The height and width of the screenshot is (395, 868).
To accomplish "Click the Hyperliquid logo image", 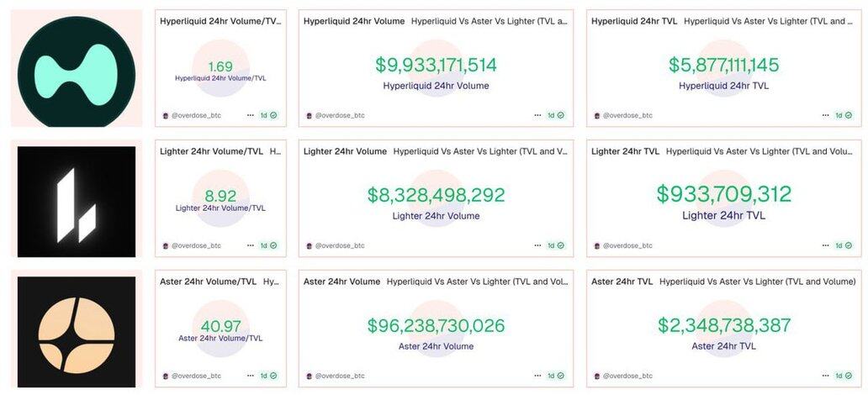I will pos(77,68).
